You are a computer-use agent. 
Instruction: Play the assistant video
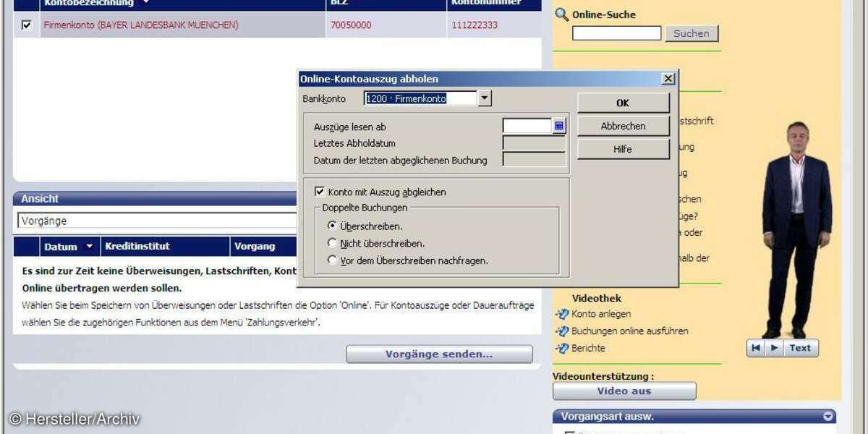pos(774,348)
